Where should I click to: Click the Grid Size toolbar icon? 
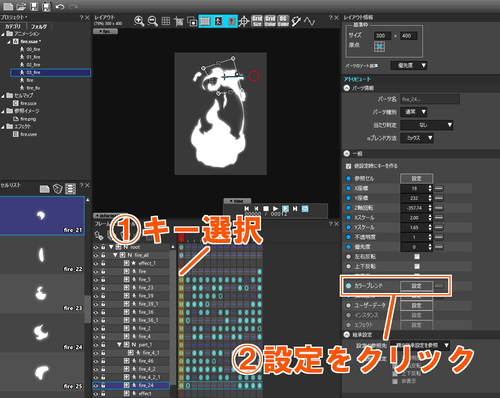pyautogui.click(x=257, y=21)
